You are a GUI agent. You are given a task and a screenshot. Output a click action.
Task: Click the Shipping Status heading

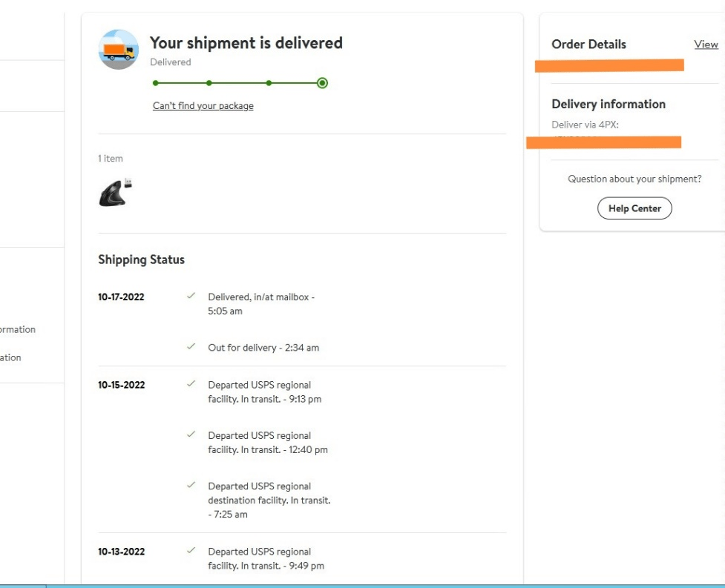141,260
